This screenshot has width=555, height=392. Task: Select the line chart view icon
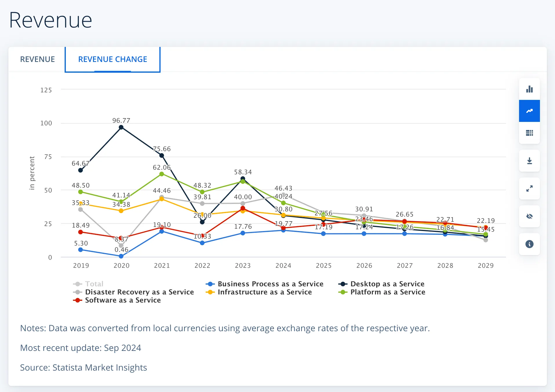tap(529, 111)
